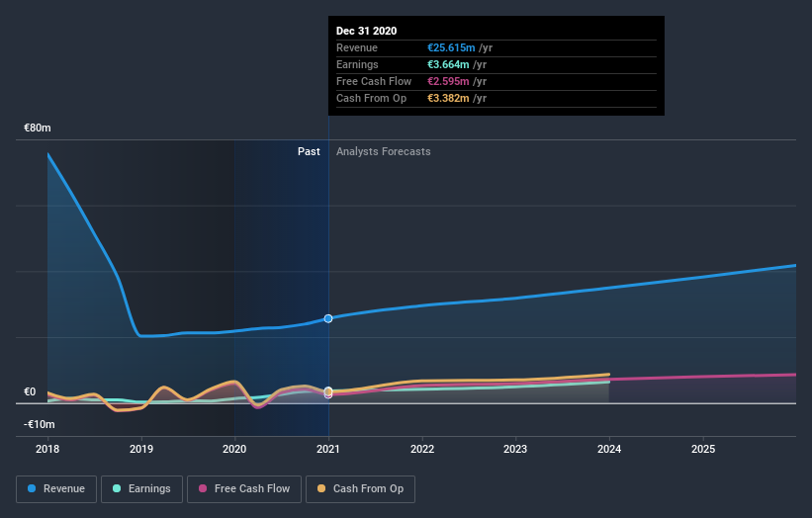Click the €0 y-axis label
The height and width of the screenshot is (518, 812).
point(30,391)
